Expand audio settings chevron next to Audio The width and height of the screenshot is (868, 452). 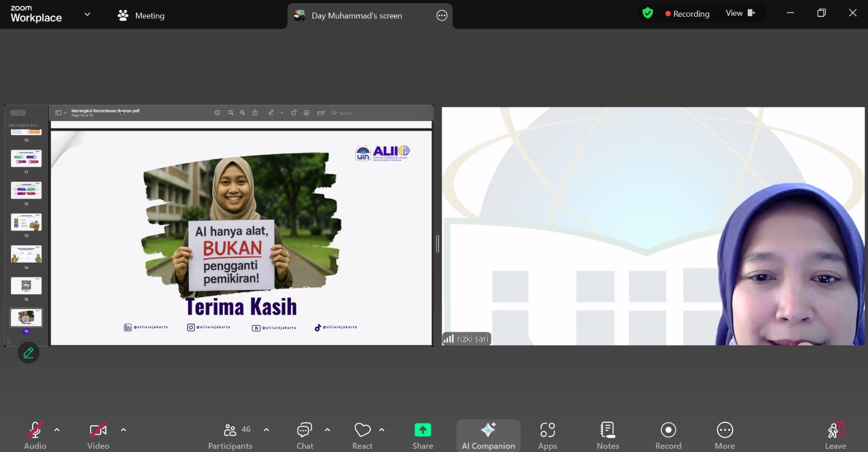click(57, 430)
